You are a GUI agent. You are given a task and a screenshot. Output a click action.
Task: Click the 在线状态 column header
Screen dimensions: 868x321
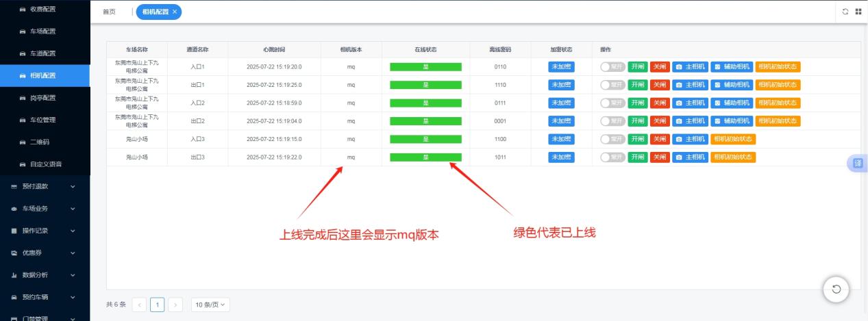[x=425, y=49]
